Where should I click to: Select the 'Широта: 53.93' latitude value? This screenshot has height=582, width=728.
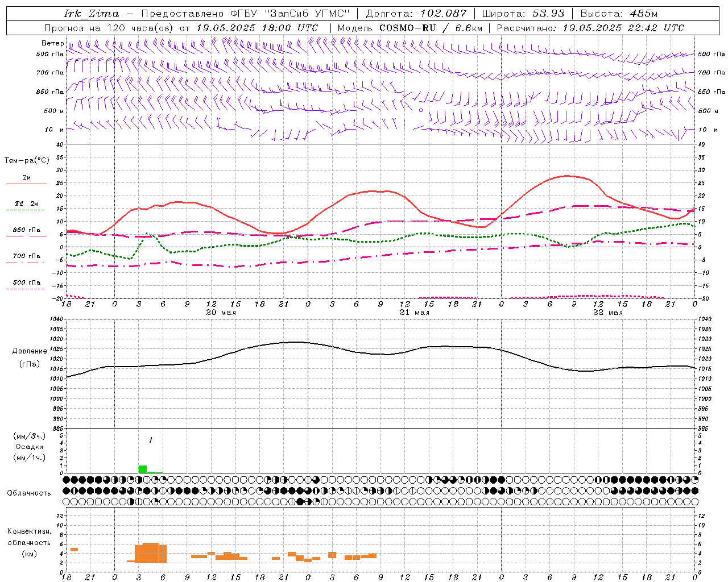tap(523, 14)
